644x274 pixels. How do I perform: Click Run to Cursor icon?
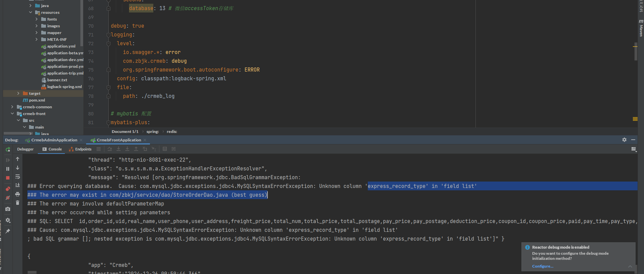(154, 149)
